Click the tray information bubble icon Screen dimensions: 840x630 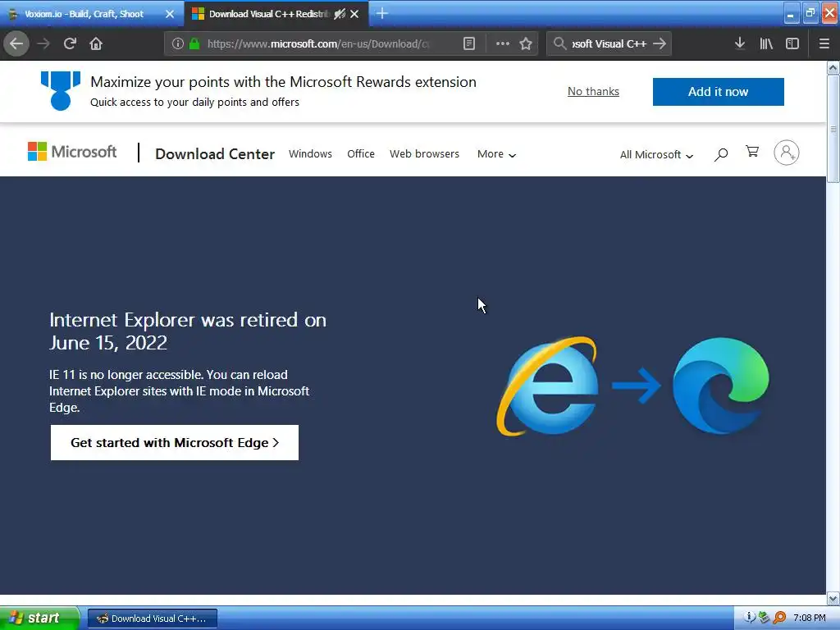click(750, 618)
